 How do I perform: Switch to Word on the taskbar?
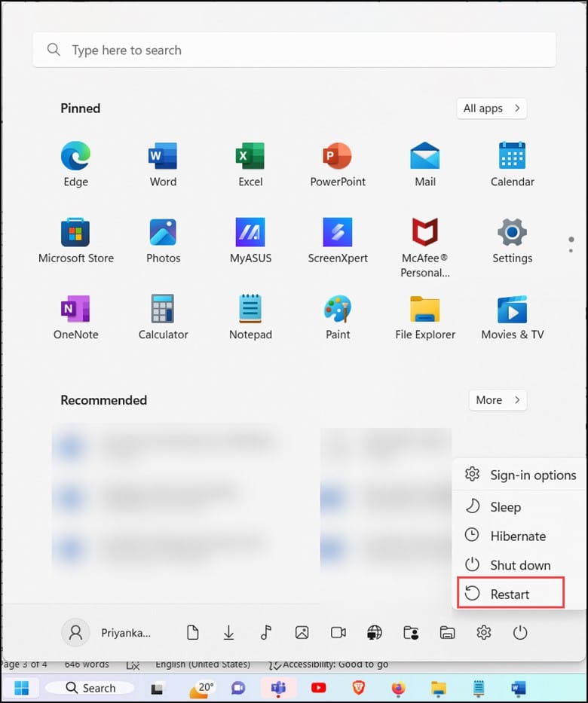[x=519, y=688]
